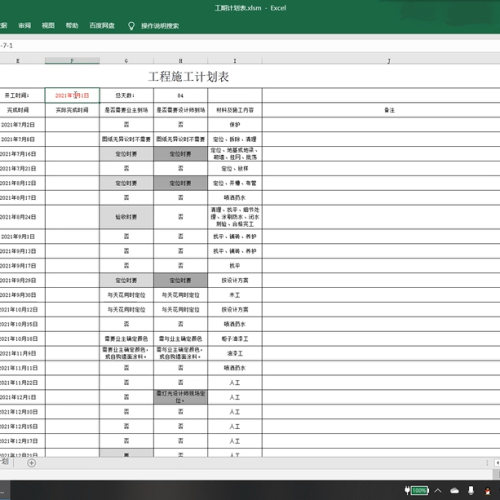The width and height of the screenshot is (500, 500).
Task: Click the light gray 定位时需 cell in the 8月12日 row
Action: (126, 183)
